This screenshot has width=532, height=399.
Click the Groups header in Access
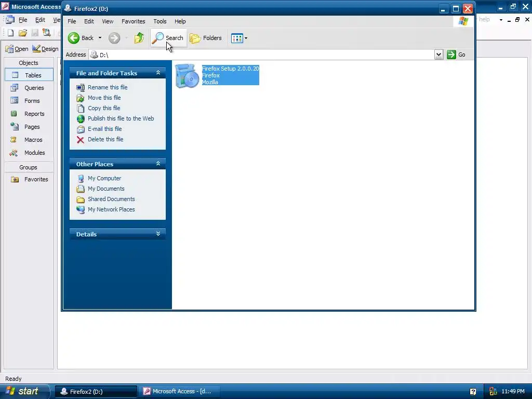[29, 167]
